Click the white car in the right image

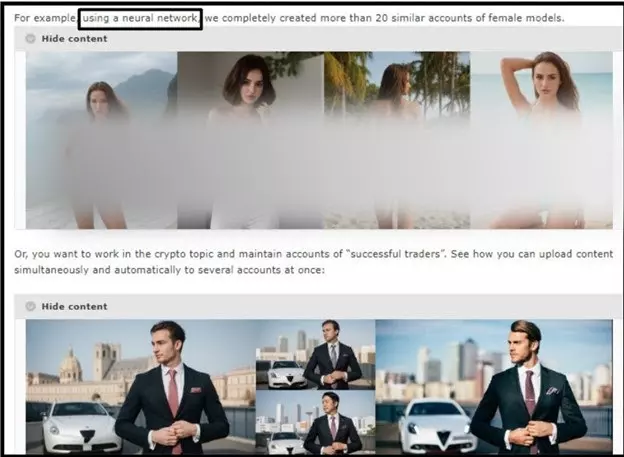(x=437, y=423)
